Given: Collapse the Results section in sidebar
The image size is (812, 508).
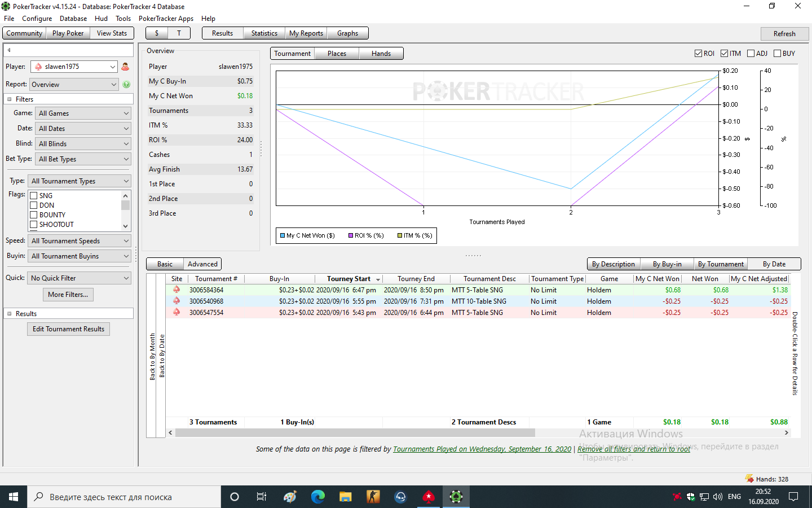Looking at the screenshot, I should [x=9, y=314].
